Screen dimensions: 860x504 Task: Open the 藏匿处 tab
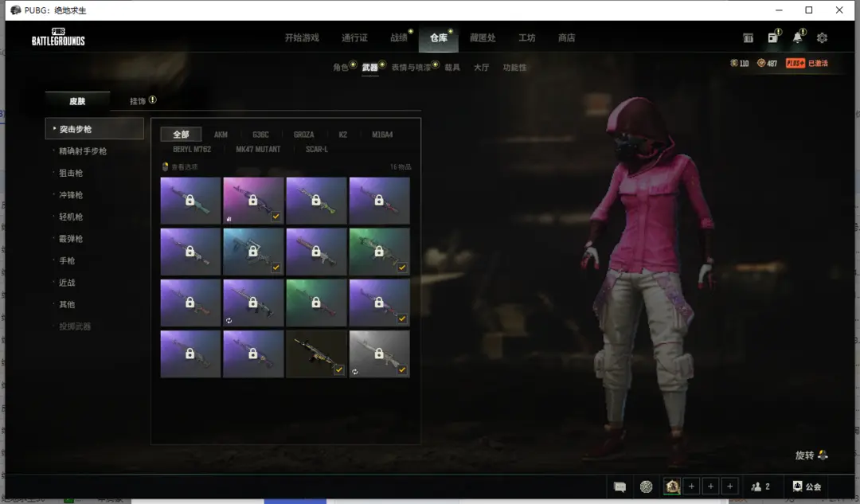pos(483,37)
